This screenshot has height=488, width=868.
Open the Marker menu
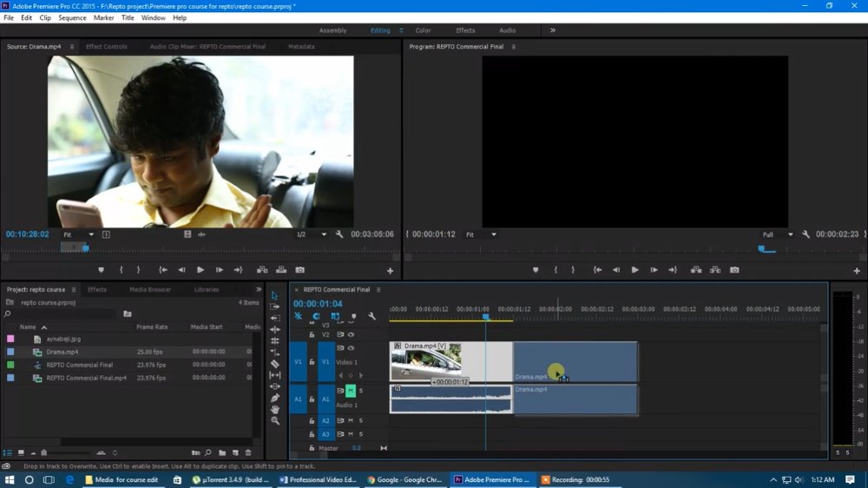pos(103,17)
